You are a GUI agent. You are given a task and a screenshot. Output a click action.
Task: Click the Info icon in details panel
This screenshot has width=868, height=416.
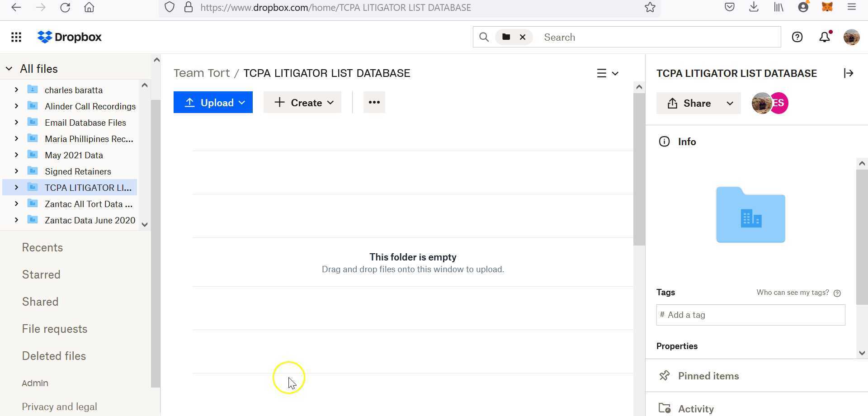pos(664,141)
